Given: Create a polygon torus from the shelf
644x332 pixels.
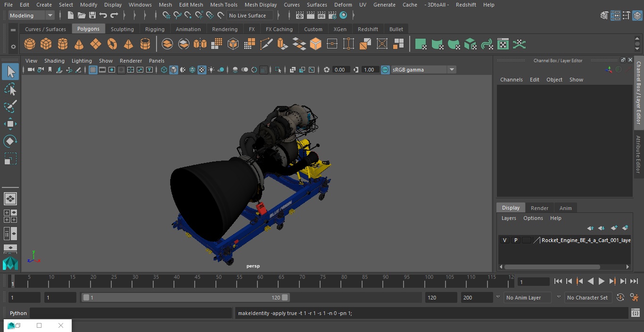Looking at the screenshot, I should point(112,44).
